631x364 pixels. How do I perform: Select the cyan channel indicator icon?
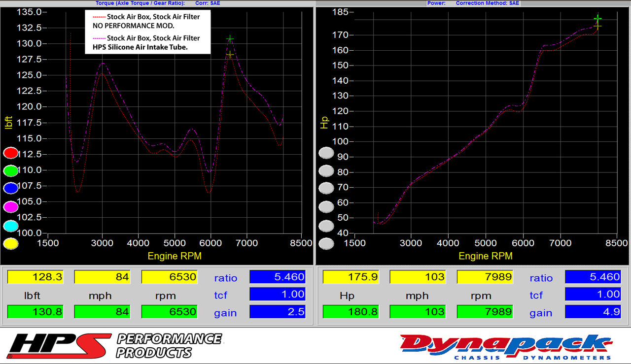click(10, 226)
